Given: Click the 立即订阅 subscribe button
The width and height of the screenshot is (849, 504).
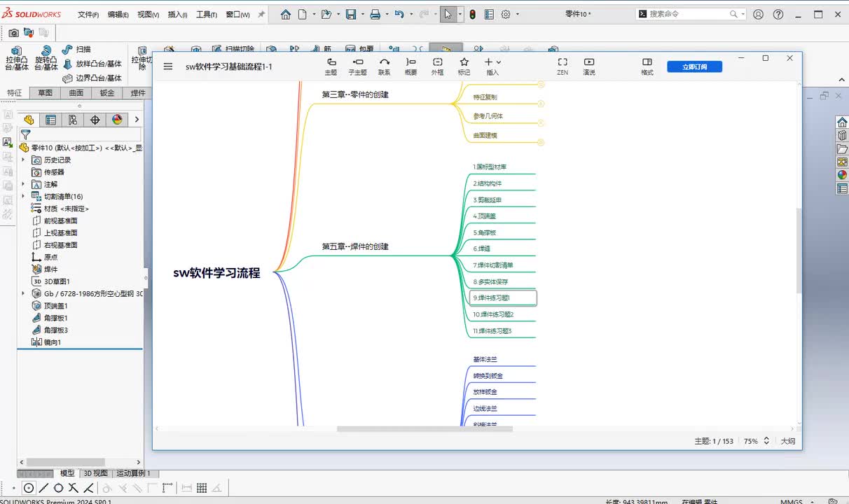Looking at the screenshot, I should click(x=694, y=66).
